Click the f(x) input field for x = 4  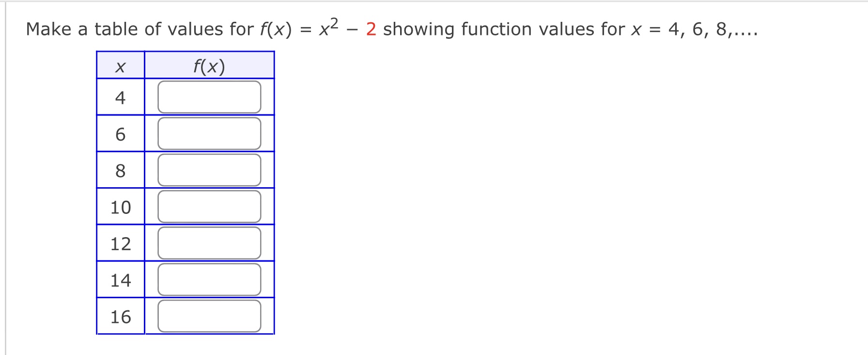pyautogui.click(x=209, y=97)
